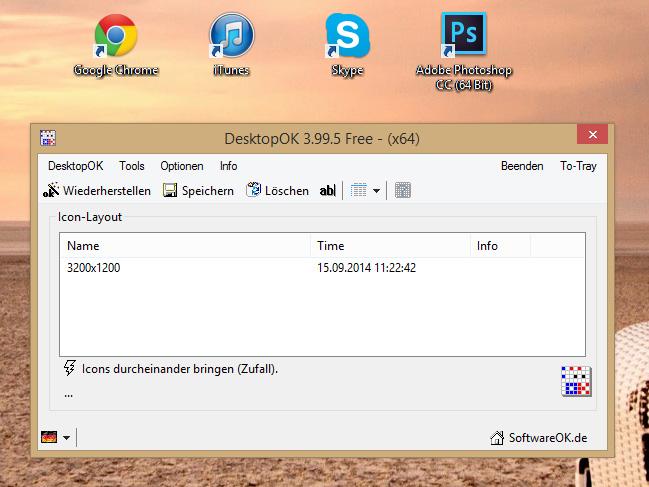This screenshot has height=487, width=649.
Task: Click the 'ab|' rename icon
Action: pos(327,190)
